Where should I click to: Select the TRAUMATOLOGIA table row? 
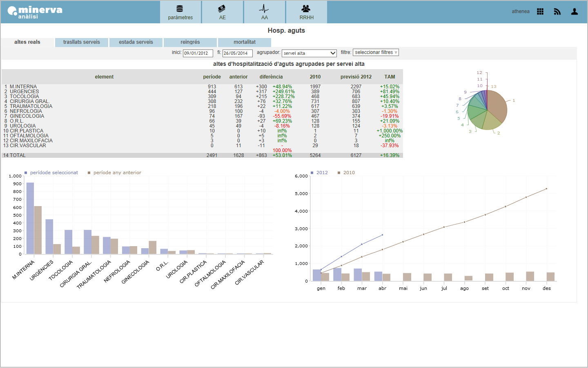pos(202,106)
